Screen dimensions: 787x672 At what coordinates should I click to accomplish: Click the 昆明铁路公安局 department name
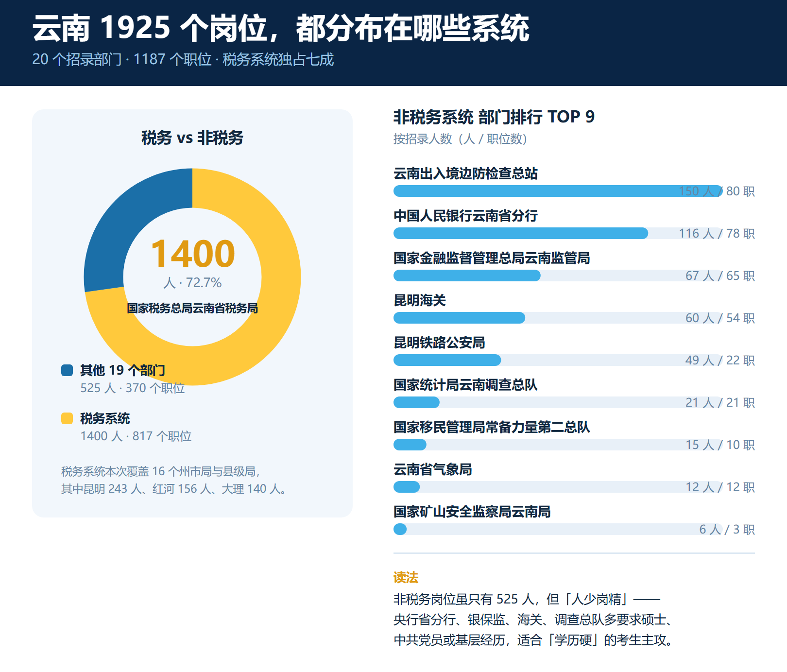click(x=439, y=343)
